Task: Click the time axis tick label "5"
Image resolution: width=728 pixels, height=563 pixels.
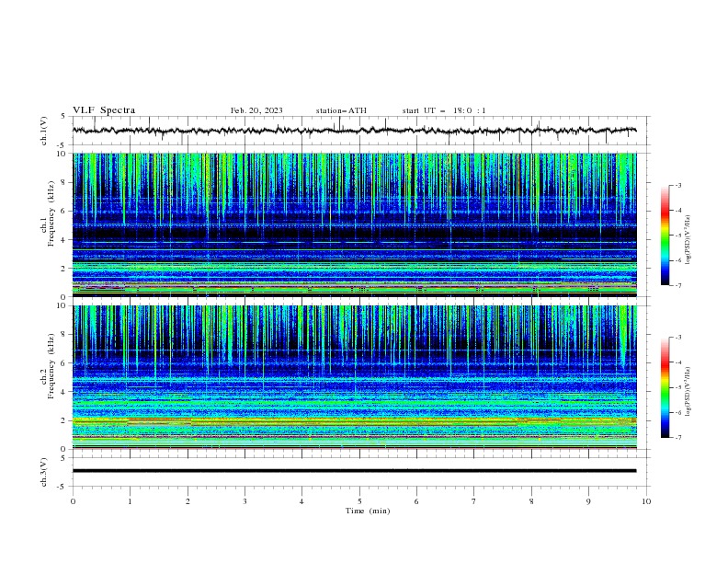Action: pos(359,501)
